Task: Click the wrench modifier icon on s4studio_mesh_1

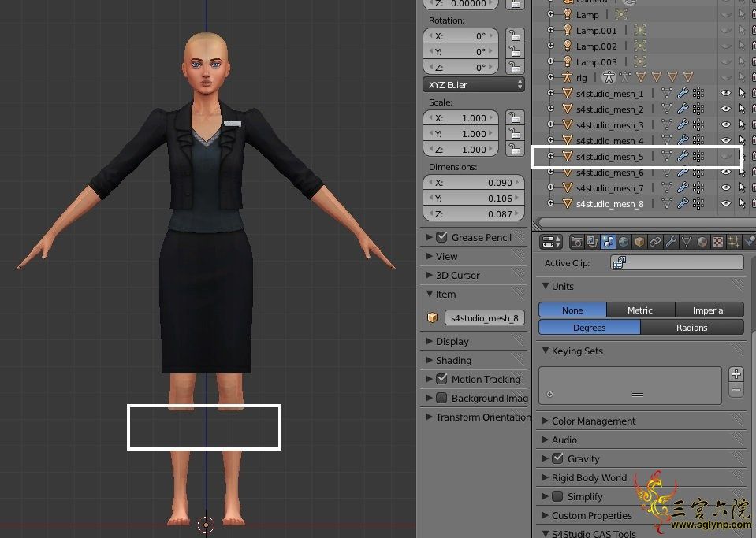Action: point(682,93)
